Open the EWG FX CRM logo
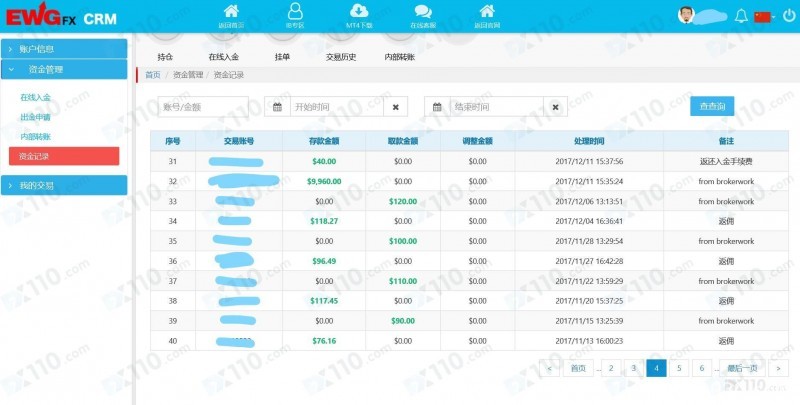Screen dimensions: 800x405 coord(61,17)
